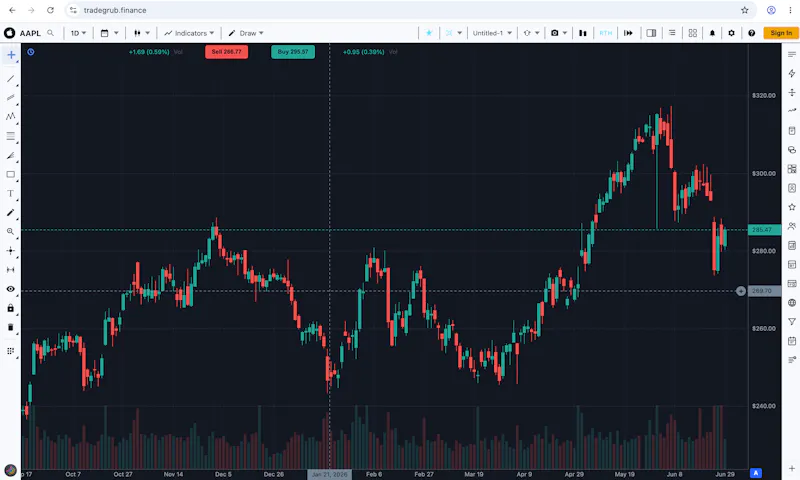Select the zoom magnifier tool
This screenshot has width=800, height=480.
[10, 232]
